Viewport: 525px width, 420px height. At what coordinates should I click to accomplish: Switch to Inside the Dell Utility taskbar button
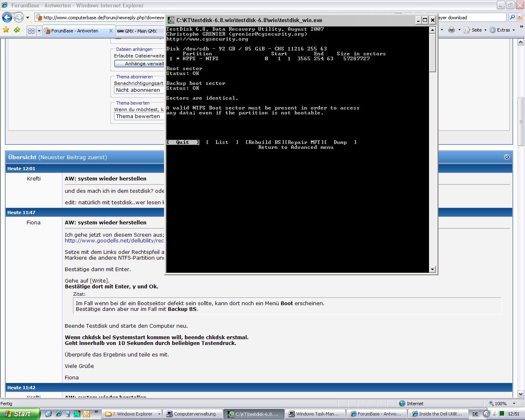pos(438,414)
